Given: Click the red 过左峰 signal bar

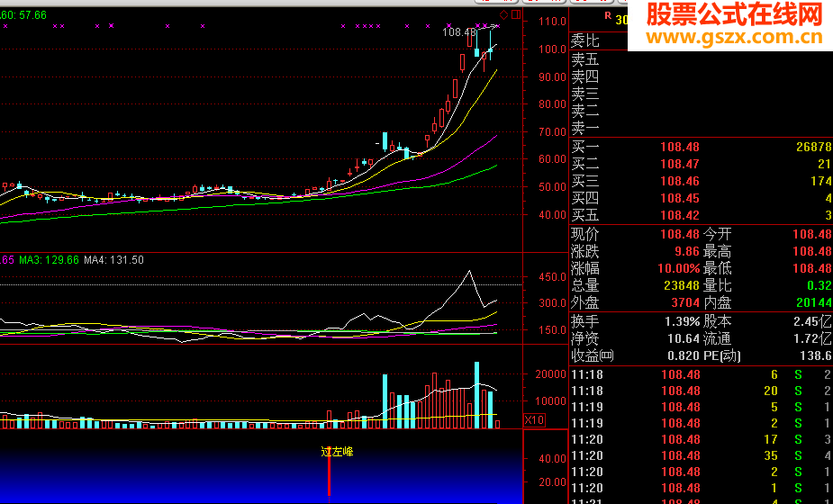Looking at the screenshot, I should [329, 473].
